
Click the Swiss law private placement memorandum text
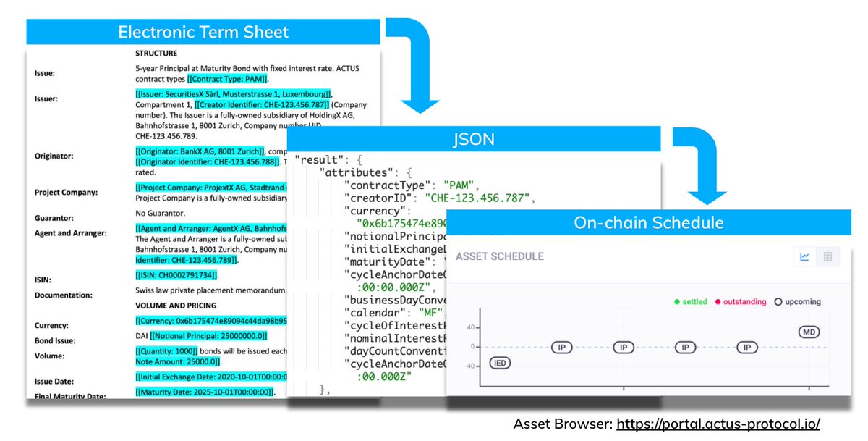[211, 290]
